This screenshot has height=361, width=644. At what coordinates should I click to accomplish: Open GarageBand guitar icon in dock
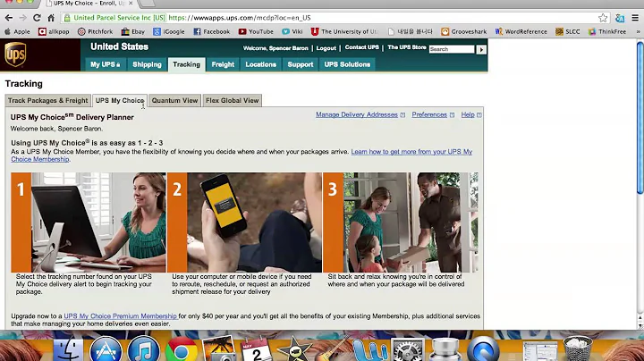click(333, 349)
